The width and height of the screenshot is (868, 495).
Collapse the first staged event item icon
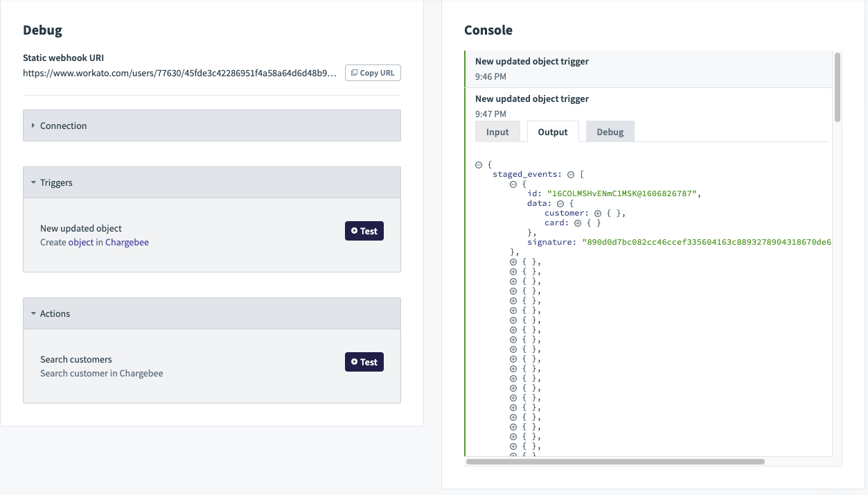pyautogui.click(x=513, y=184)
